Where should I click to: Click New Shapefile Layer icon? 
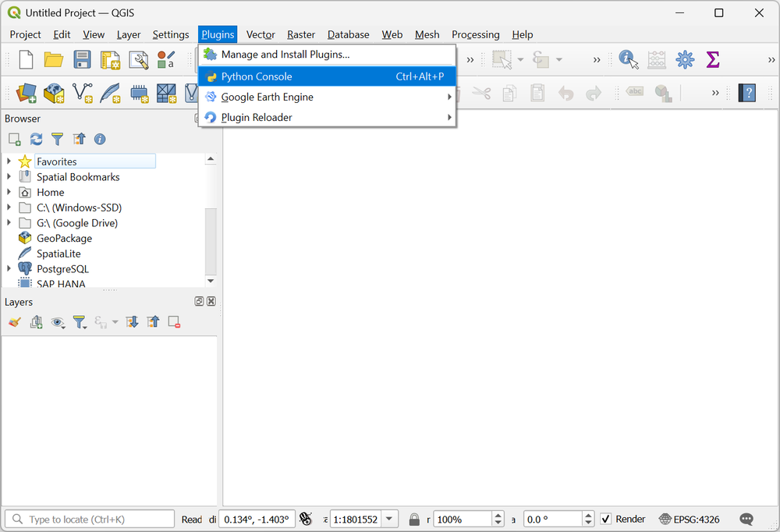82,93
